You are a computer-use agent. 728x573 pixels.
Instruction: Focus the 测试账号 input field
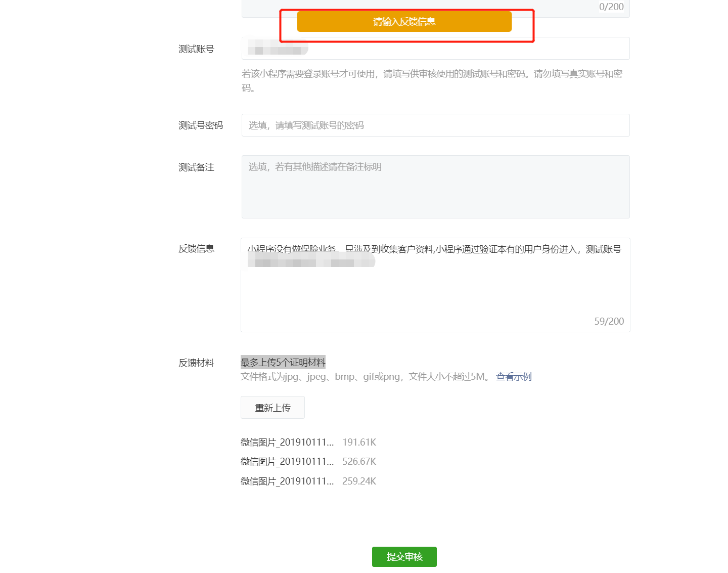coord(435,49)
